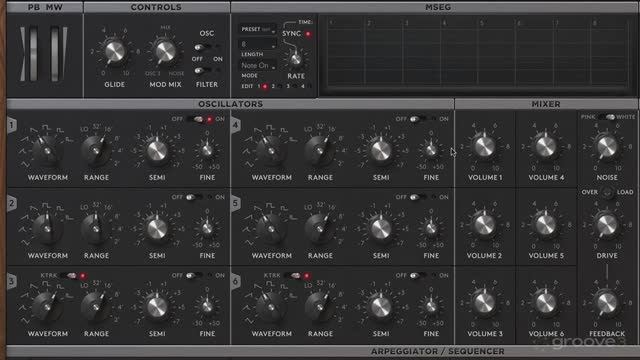
Task: Adjust the Volume 1 mixer knob
Action: click(x=484, y=147)
